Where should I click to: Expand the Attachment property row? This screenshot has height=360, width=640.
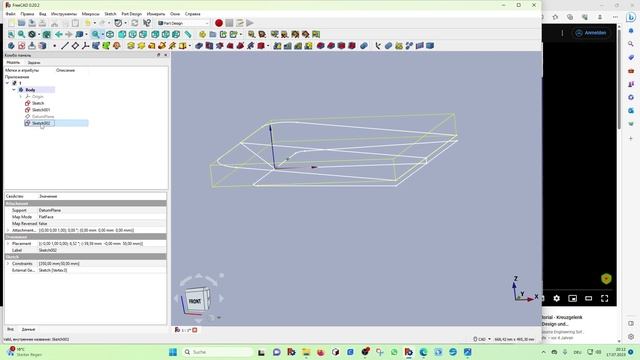coord(8,231)
